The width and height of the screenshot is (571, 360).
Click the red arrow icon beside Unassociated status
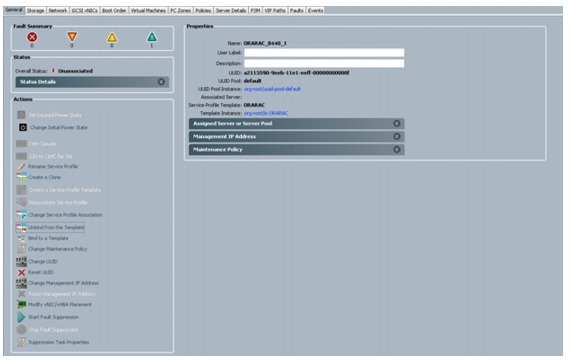(x=53, y=71)
